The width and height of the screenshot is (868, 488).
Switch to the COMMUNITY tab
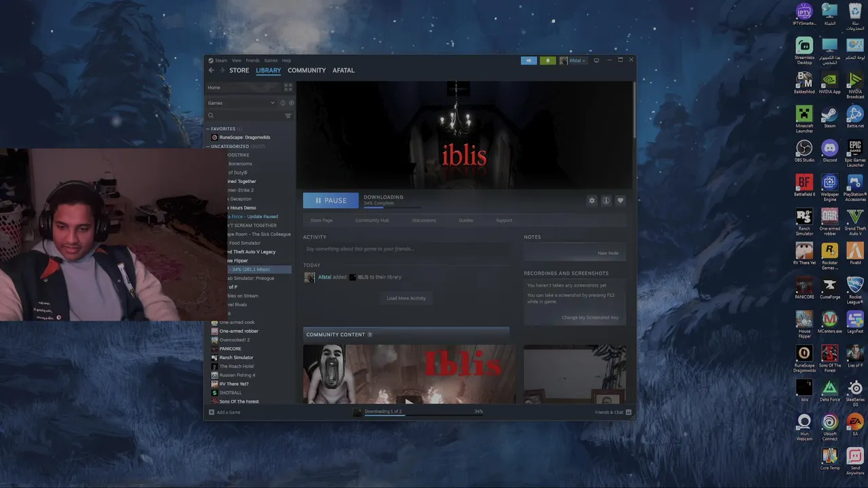tap(307, 70)
